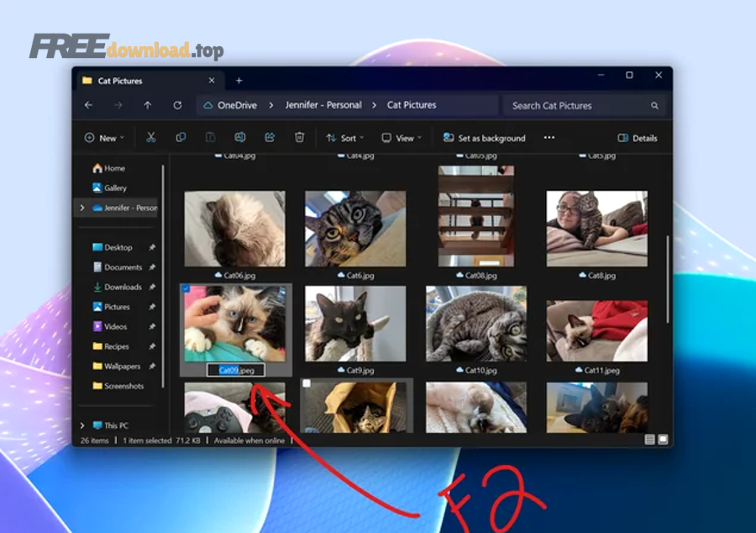Add a new tab with plus button
This screenshot has width=756, height=533.
click(239, 81)
